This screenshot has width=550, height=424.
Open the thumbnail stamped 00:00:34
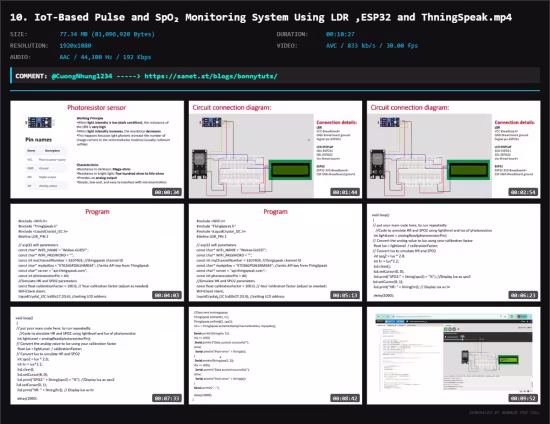[97, 149]
